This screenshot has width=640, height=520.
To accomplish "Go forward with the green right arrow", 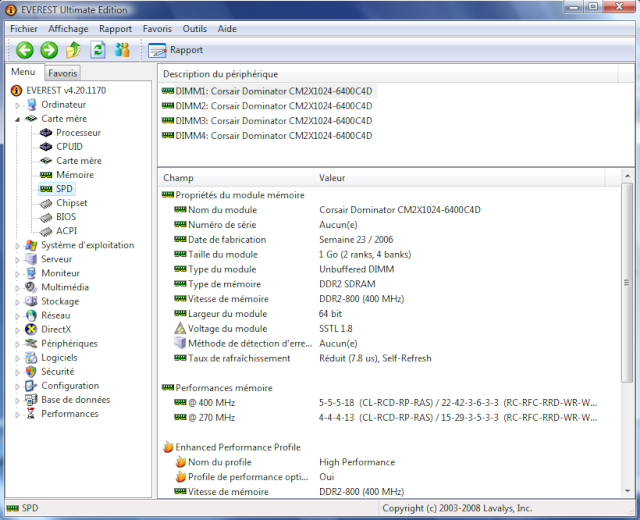I will click(x=49, y=50).
